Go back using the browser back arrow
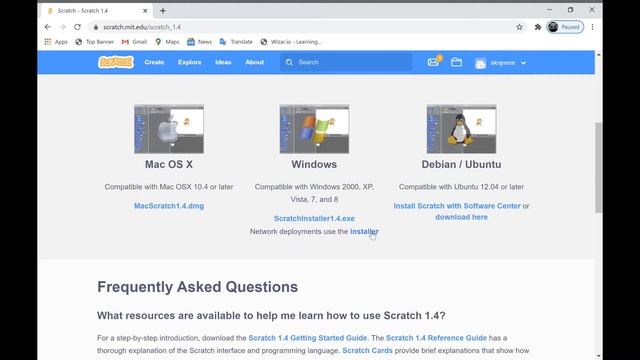 tap(48, 27)
